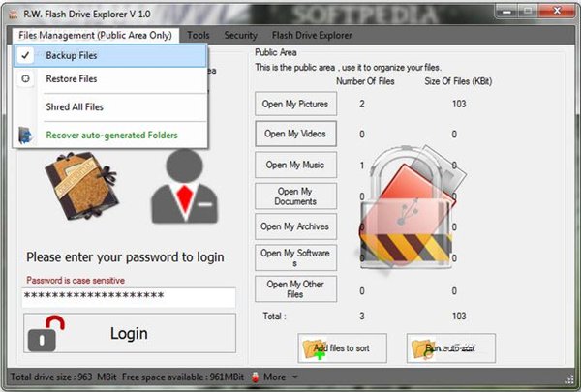The width and height of the screenshot is (581, 392).
Task: Click the 'Public Area' group label
Action: pos(276,52)
